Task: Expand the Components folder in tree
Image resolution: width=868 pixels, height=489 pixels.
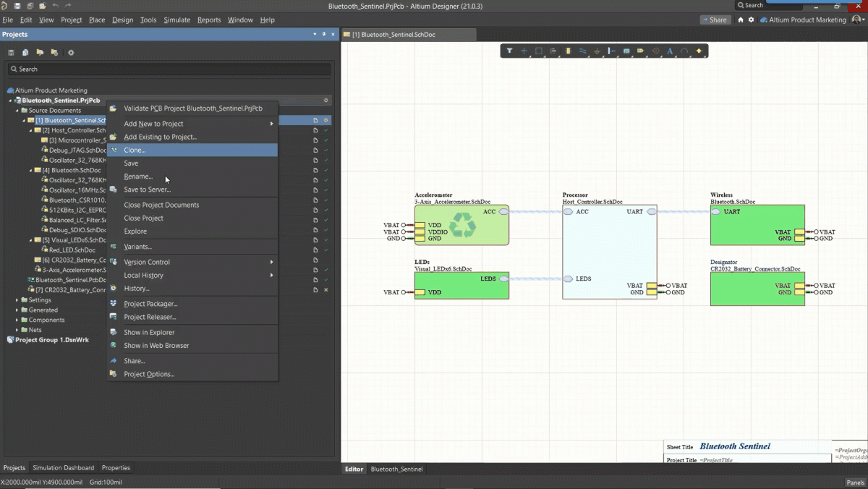Action: point(17,320)
